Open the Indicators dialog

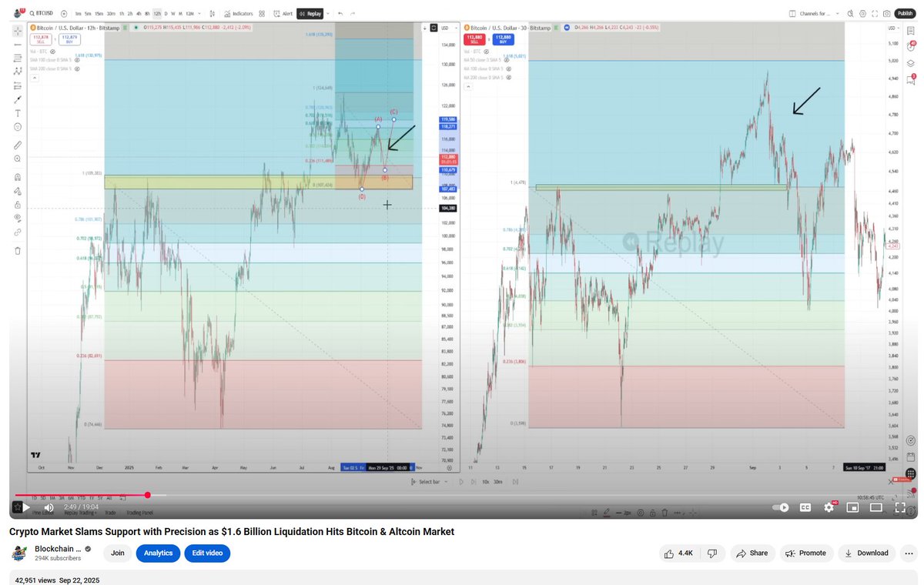(238, 13)
